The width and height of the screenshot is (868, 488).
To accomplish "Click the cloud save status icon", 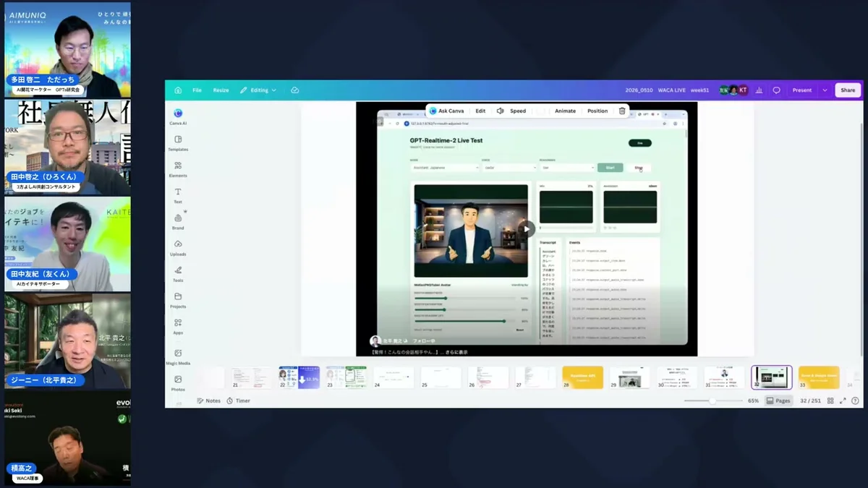I will pyautogui.click(x=294, y=90).
